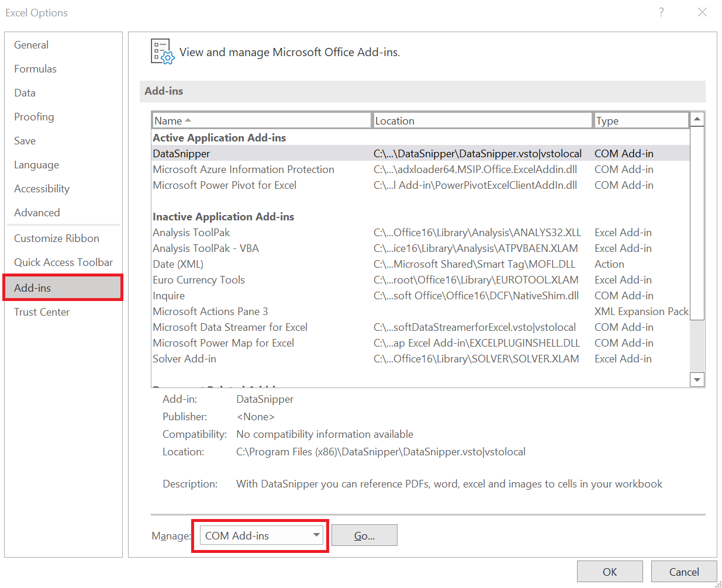Select Microsoft Power Map for Excel

(420, 343)
